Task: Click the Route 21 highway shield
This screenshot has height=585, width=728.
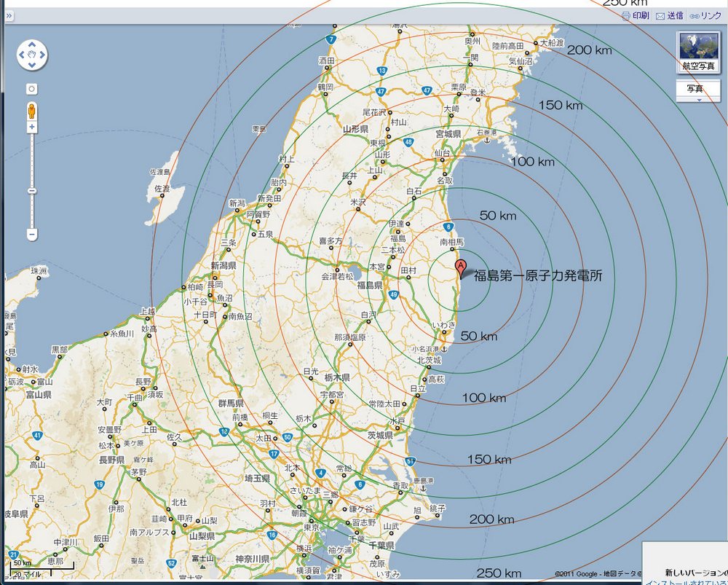Action: tap(13, 555)
